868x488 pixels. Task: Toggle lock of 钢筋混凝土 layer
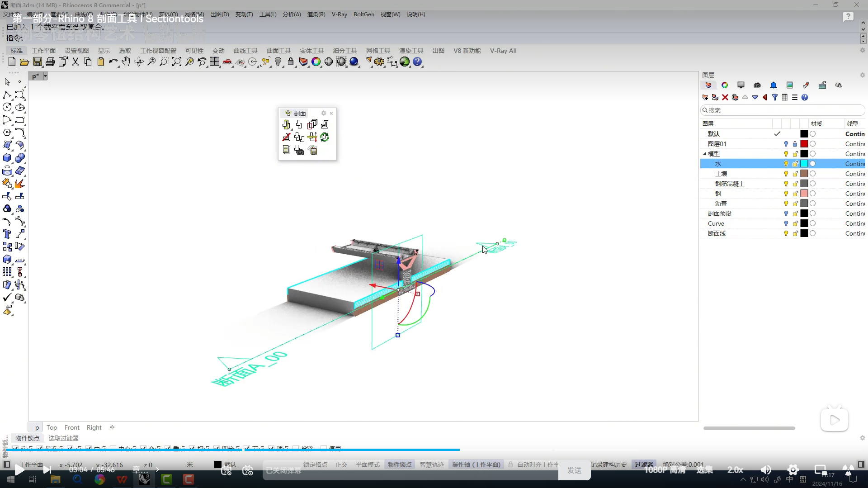[795, 184]
